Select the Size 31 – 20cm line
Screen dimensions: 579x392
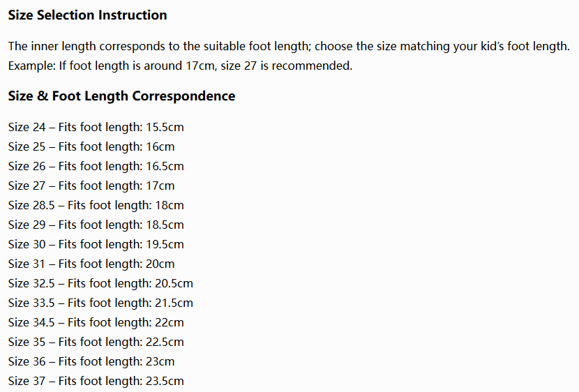coord(91,264)
